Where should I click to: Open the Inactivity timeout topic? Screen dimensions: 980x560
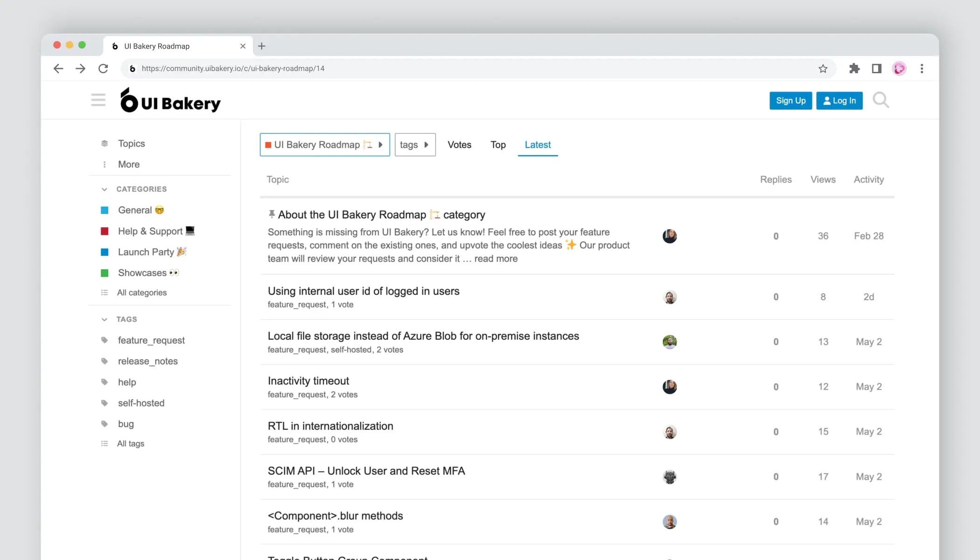tap(308, 381)
